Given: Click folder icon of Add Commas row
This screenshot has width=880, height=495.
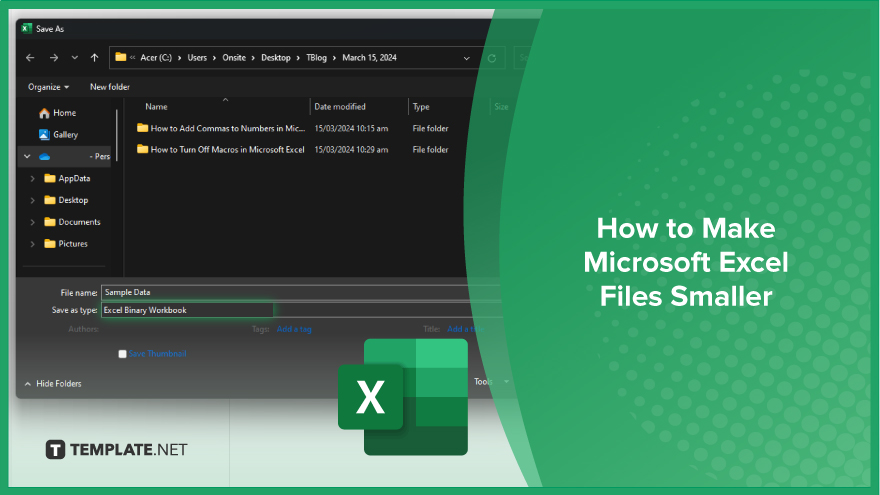Looking at the screenshot, I should click(x=143, y=128).
